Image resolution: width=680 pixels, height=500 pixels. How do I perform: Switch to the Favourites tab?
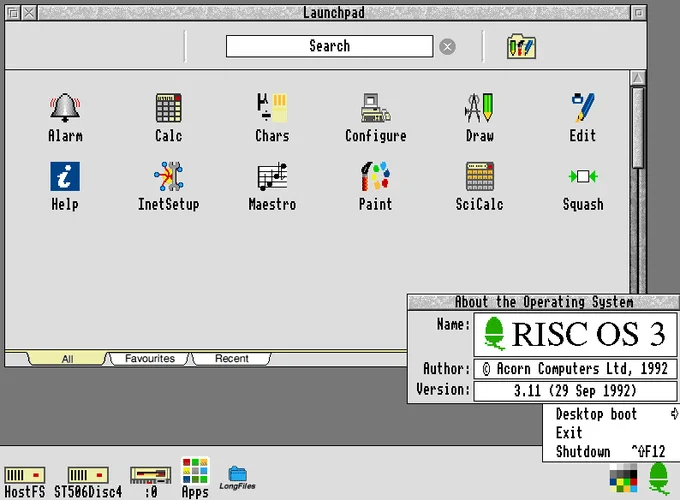pos(150,359)
